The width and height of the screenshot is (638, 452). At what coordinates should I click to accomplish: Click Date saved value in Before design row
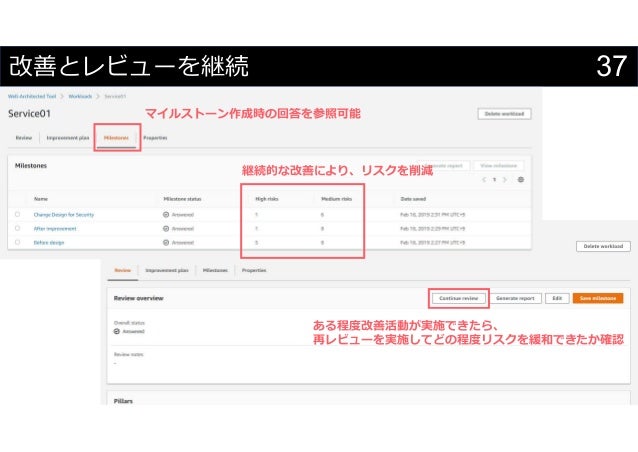click(x=433, y=242)
